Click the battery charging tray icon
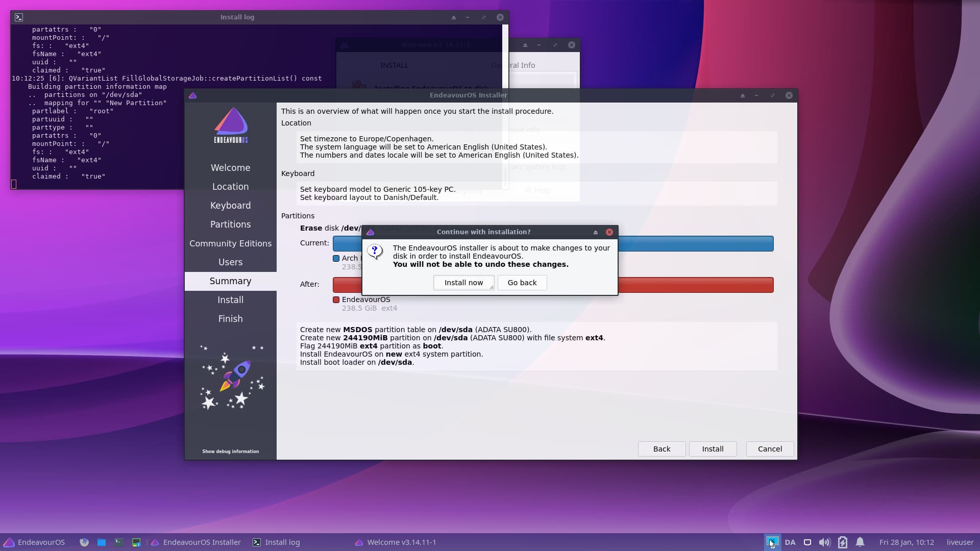This screenshot has width=980, height=551. point(843,542)
